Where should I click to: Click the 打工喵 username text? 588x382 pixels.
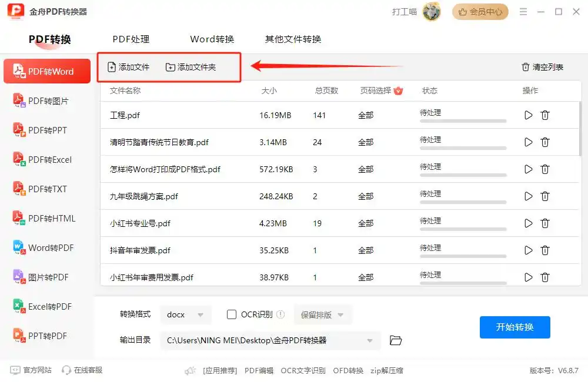[405, 12]
